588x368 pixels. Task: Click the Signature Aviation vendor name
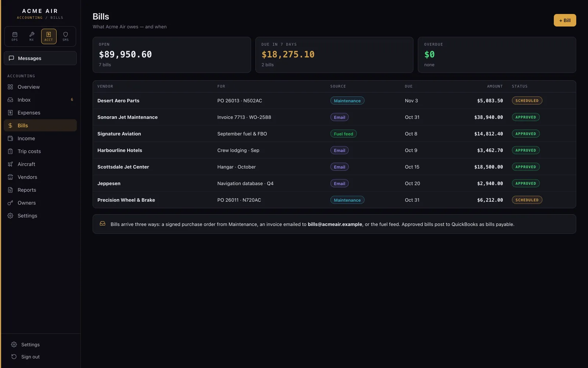coord(119,134)
